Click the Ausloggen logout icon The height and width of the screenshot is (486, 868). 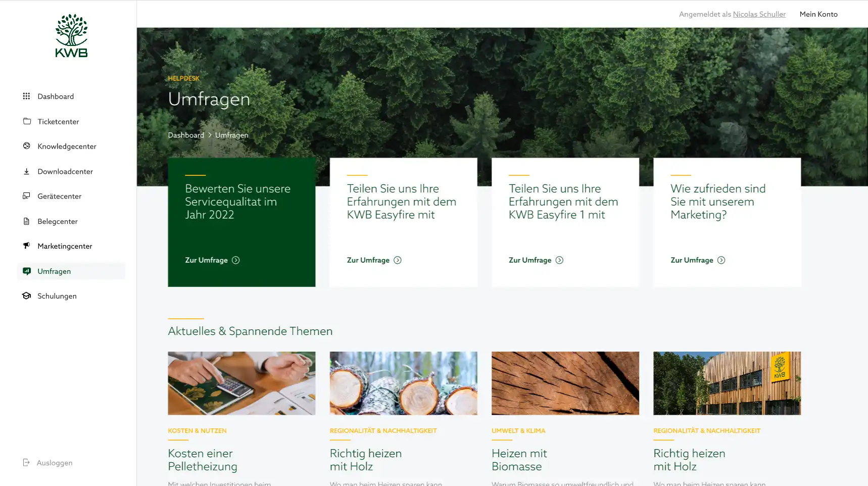pos(26,463)
